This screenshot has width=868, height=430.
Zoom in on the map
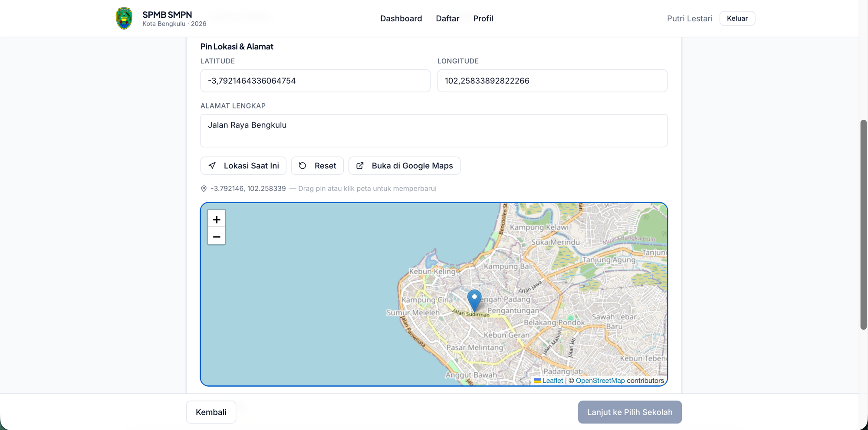click(x=217, y=219)
